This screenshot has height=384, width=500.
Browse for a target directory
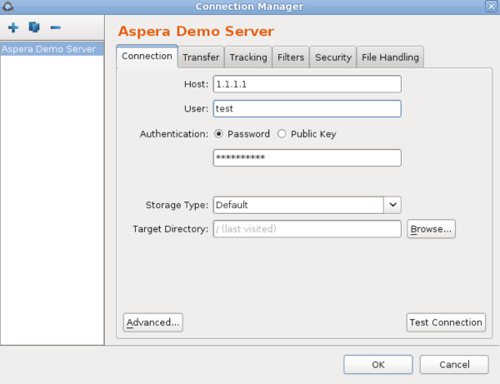coord(431,229)
